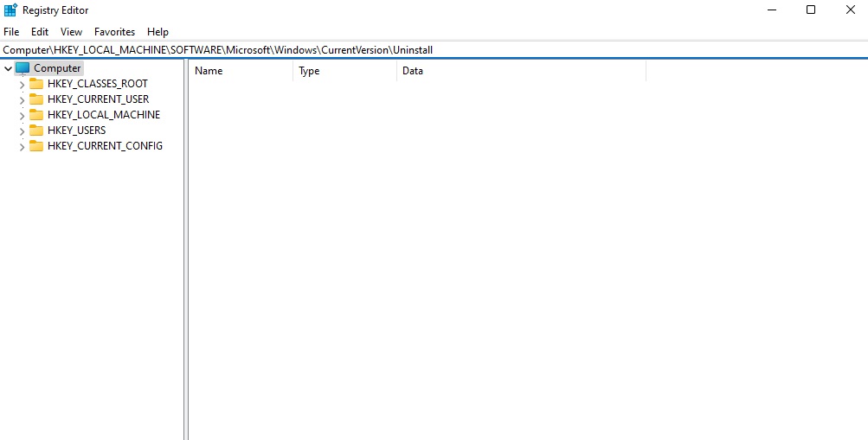The width and height of the screenshot is (868, 440).
Task: Click the HKEY_USERS folder icon
Action: coord(36,130)
